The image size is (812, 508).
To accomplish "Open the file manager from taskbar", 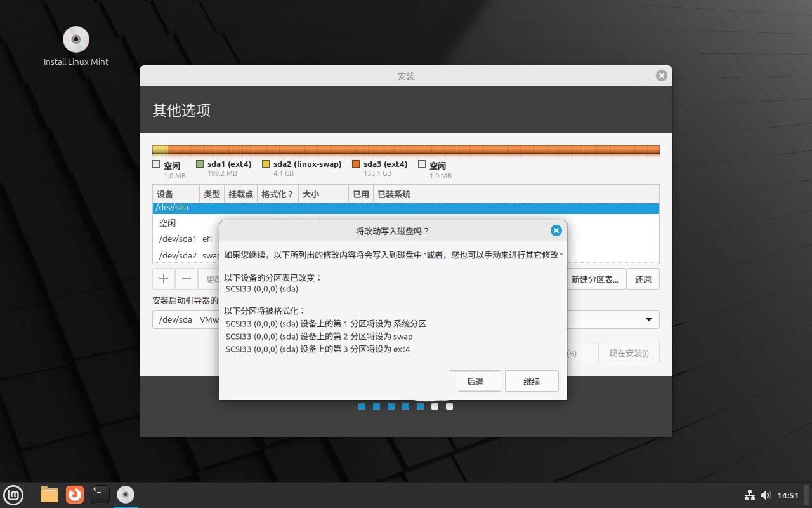I will click(49, 495).
